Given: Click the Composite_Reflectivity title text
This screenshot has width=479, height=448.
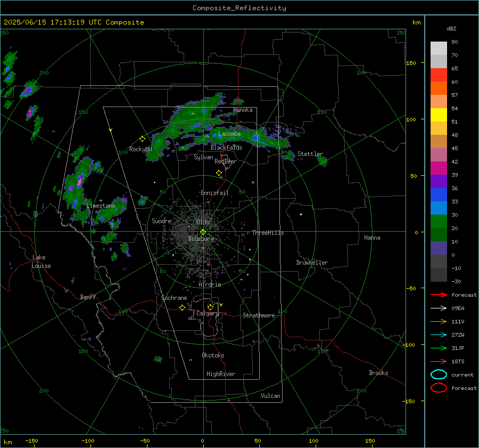Looking at the screenshot, I should [240, 8].
